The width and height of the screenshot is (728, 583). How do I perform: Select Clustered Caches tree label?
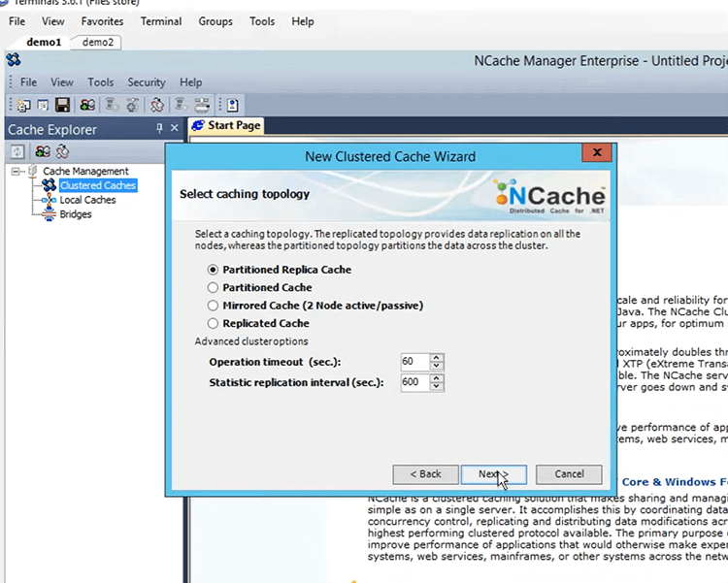[98, 185]
